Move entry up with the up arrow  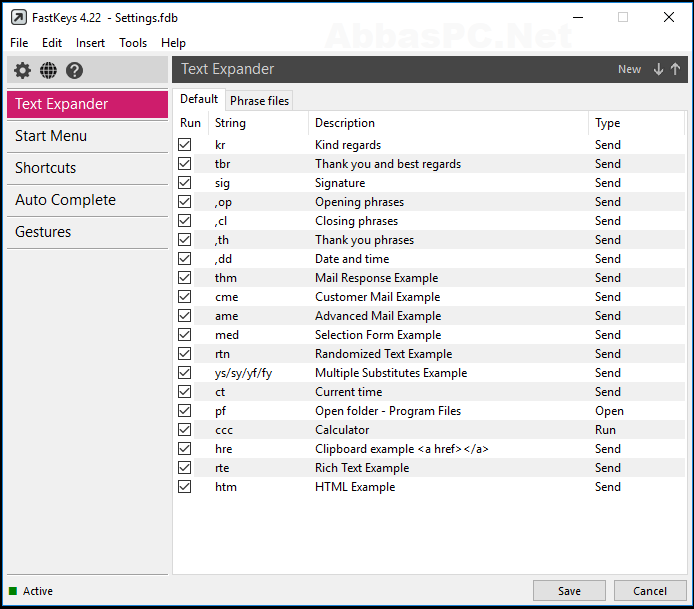[675, 69]
